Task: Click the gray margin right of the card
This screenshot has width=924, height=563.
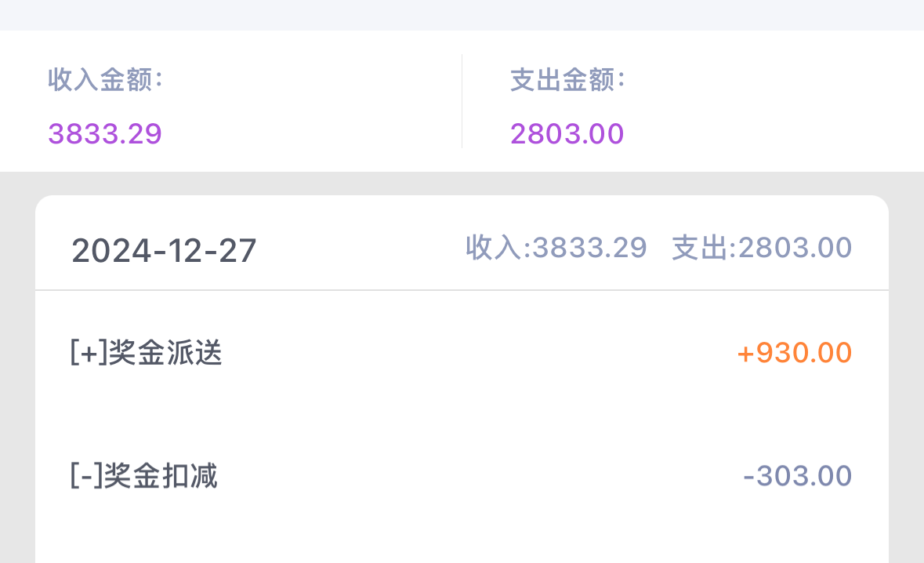Action: point(906,376)
